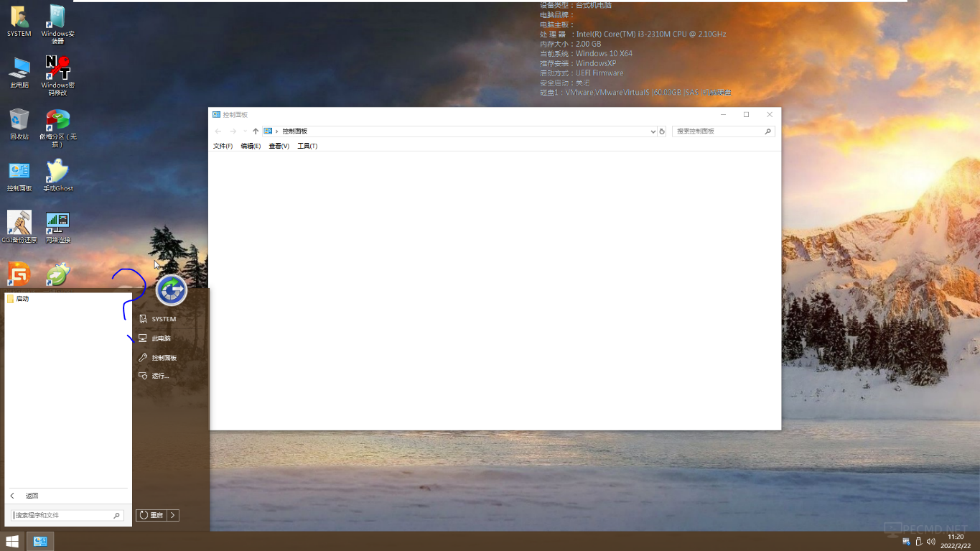Maximize the 控制面板 window

[x=746, y=114]
